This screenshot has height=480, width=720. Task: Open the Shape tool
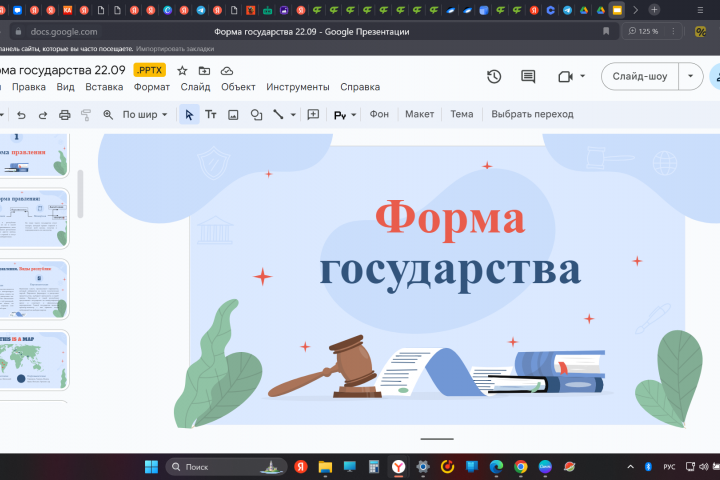pos(256,115)
